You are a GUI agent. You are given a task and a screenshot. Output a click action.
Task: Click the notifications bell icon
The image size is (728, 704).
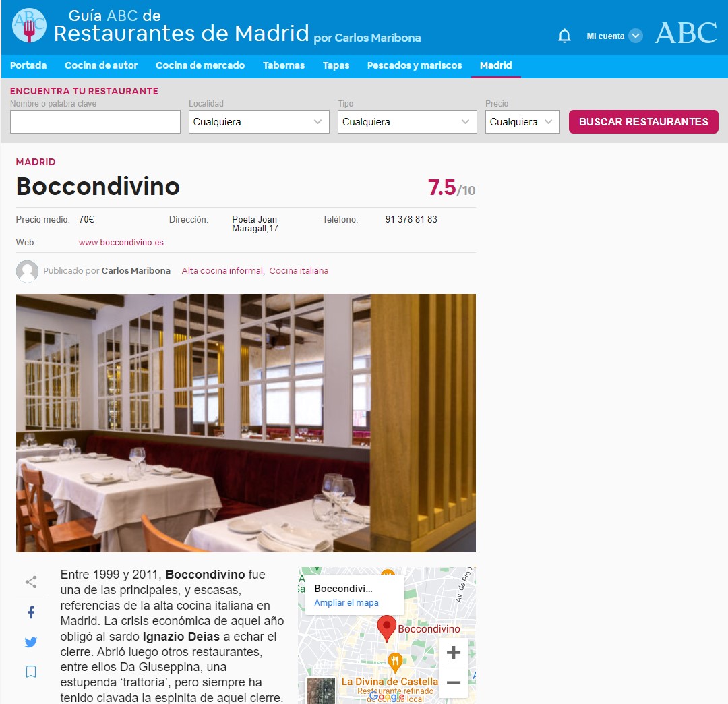(x=564, y=36)
